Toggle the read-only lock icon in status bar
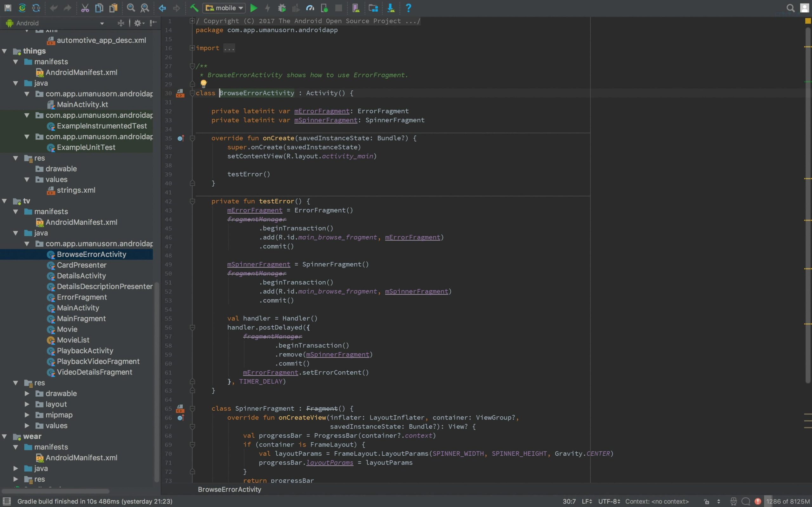812x507 pixels. tap(707, 501)
